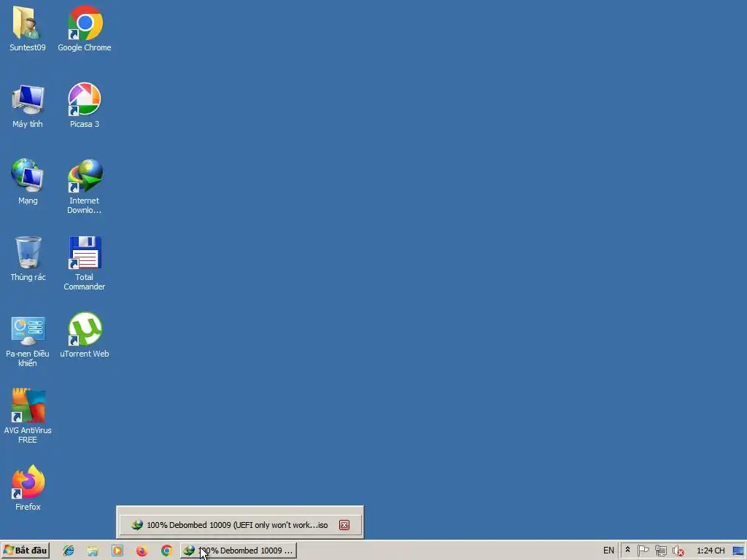Close the 100% Debombed preview with the red X
The width and height of the screenshot is (747, 560).
pos(344,525)
